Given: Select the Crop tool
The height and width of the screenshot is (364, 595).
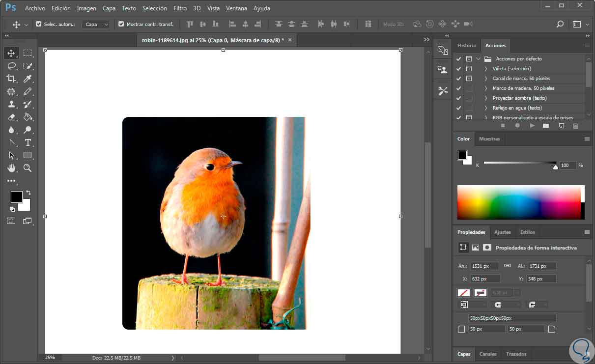Looking at the screenshot, I should tap(11, 79).
